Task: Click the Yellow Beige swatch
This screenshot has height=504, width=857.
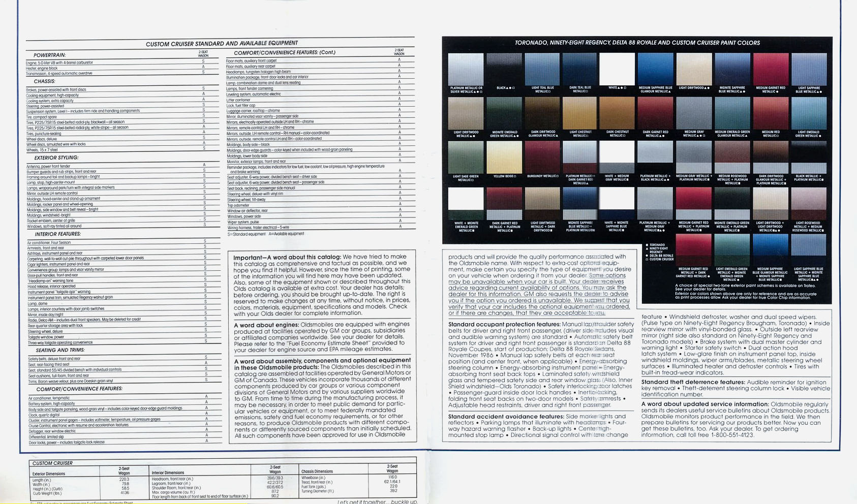Action: click(x=504, y=158)
